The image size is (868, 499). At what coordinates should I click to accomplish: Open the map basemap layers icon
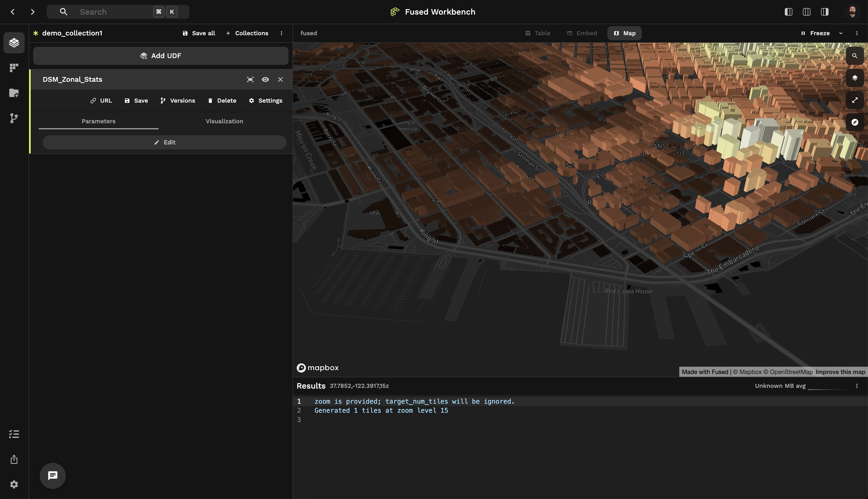(855, 78)
